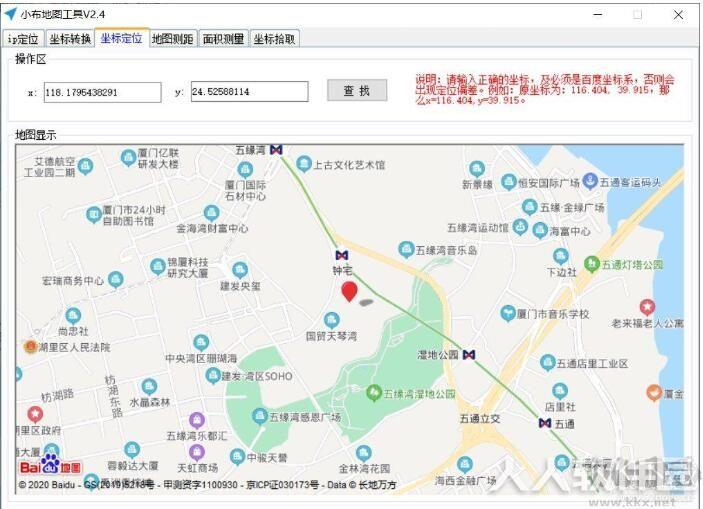703x509 pixels.
Task: Click the 海富中心 marker icon
Action: coord(540,230)
